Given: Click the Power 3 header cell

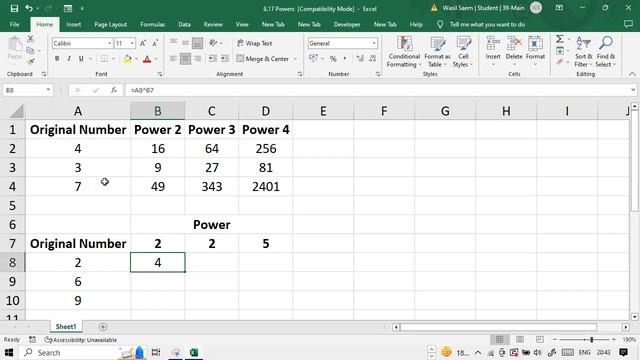Looking at the screenshot, I should [x=211, y=130].
